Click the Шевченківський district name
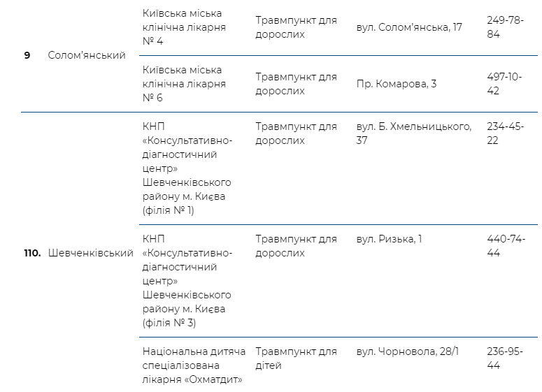Image resolution: width=542 pixels, height=392 pixels. 90,253
